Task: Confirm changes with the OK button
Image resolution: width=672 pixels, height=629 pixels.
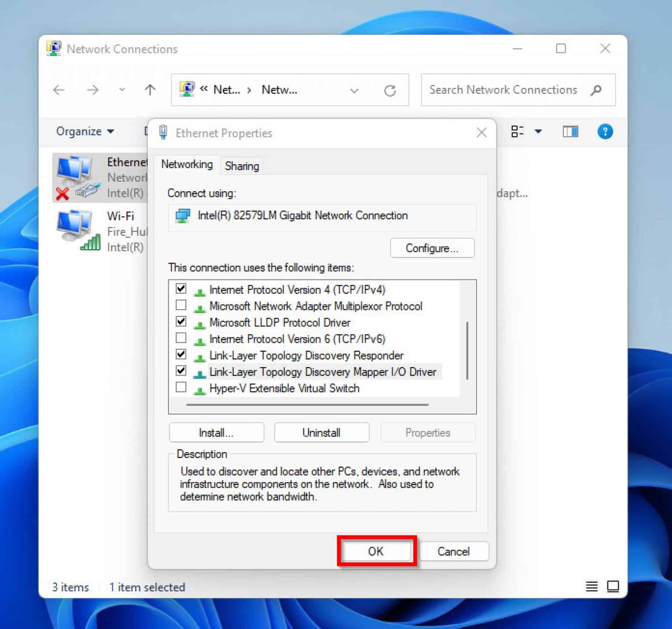Action: coord(375,551)
